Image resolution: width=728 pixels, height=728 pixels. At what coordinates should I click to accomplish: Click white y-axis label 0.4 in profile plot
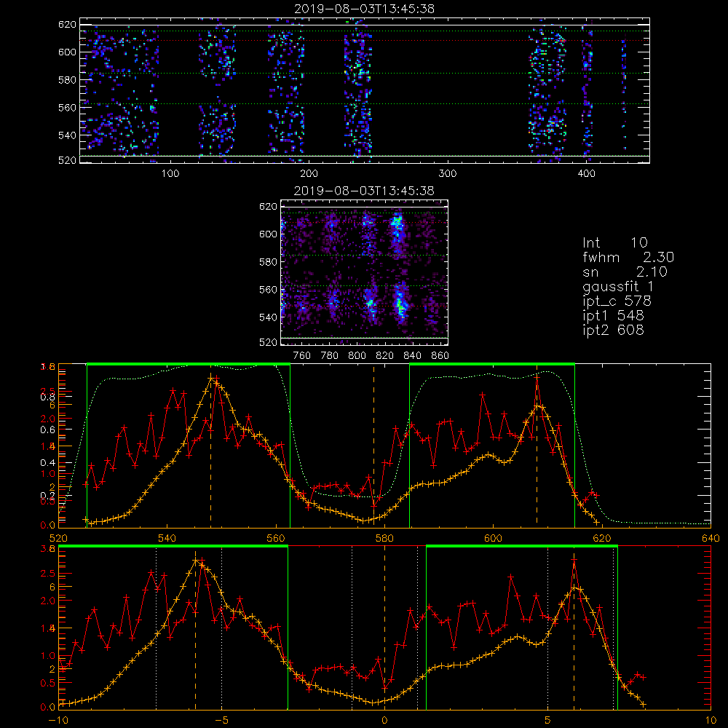(x=47, y=462)
